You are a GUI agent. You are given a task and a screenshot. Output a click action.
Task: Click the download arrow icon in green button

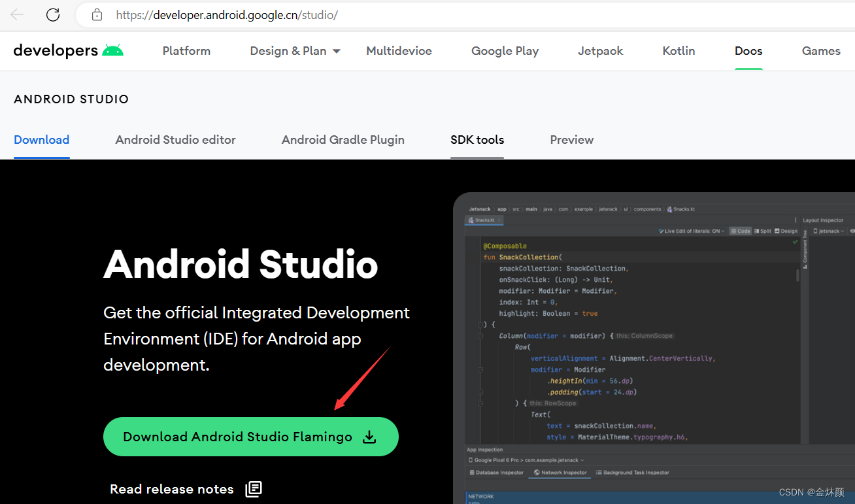point(369,437)
